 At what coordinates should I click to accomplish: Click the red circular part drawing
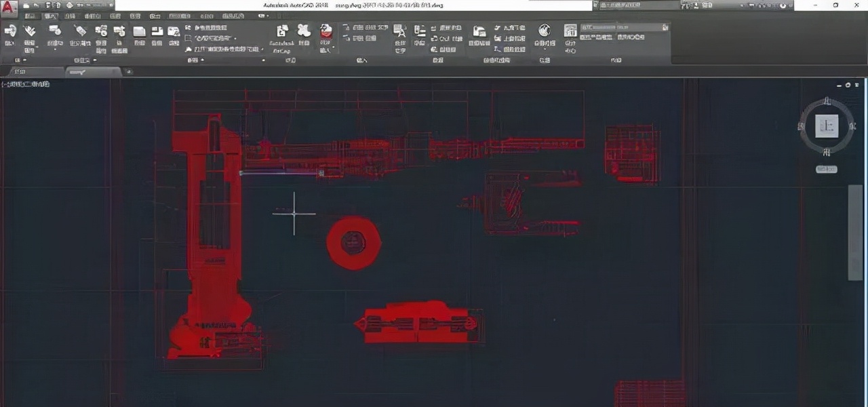[x=353, y=242]
